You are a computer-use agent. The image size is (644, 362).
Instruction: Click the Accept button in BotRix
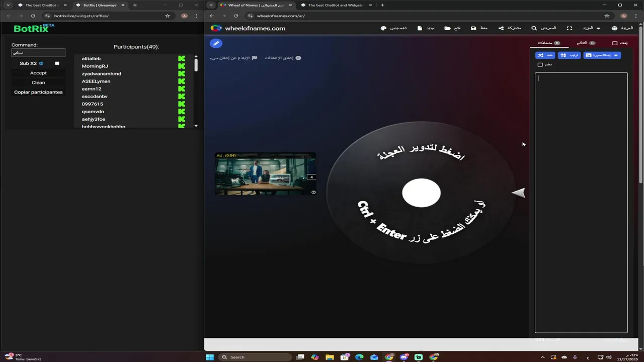[x=38, y=73]
